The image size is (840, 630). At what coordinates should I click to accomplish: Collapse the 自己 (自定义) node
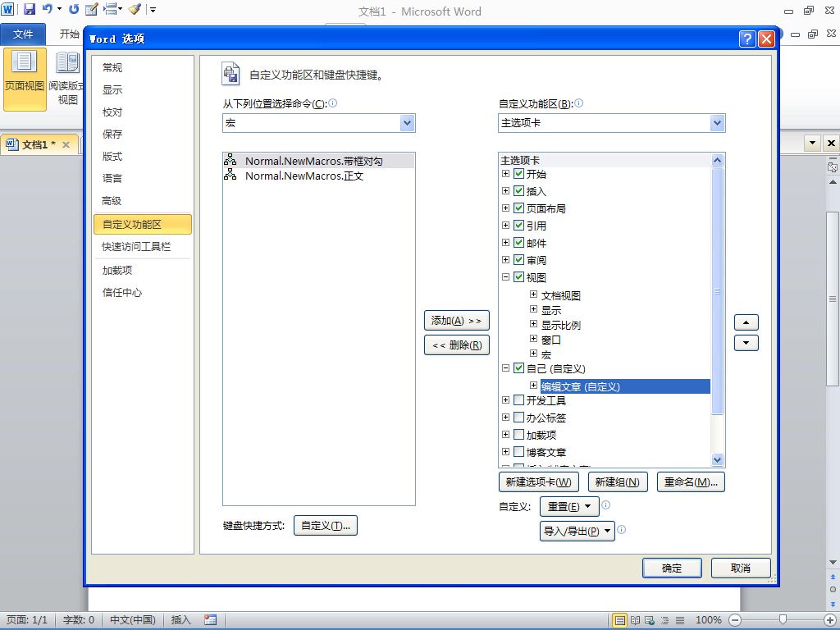click(x=505, y=368)
